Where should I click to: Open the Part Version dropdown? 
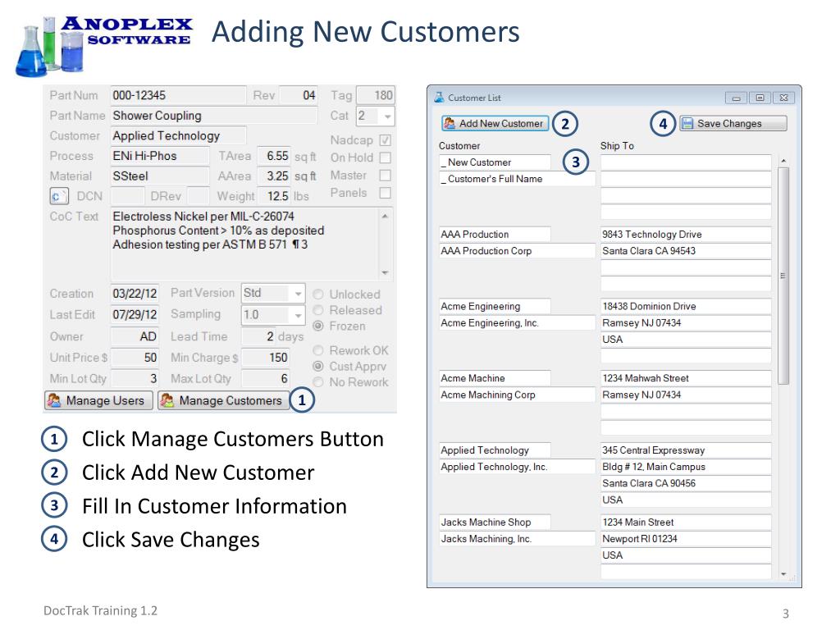298,294
